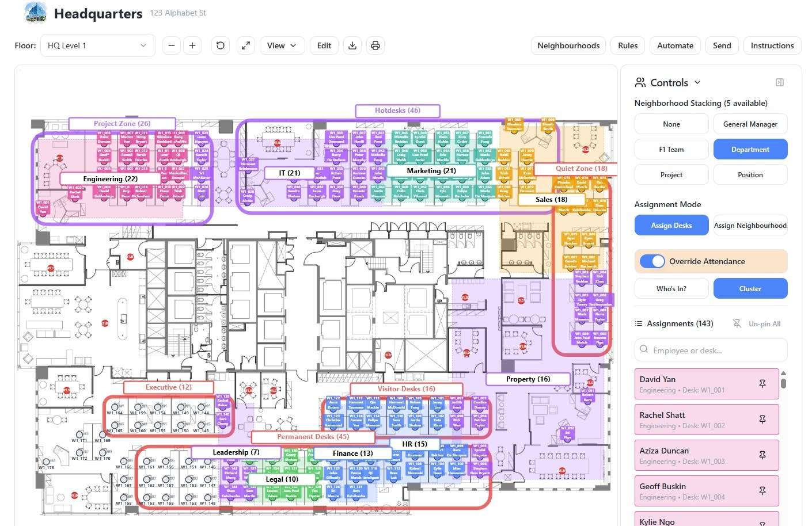Click the search magnifier icon
This screenshot has height=526, width=812.
click(x=644, y=350)
